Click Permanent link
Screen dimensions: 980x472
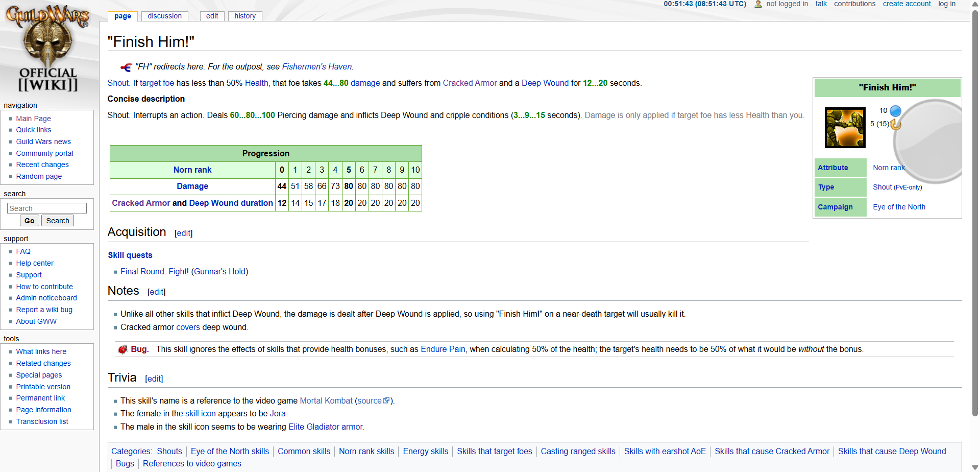click(x=40, y=398)
